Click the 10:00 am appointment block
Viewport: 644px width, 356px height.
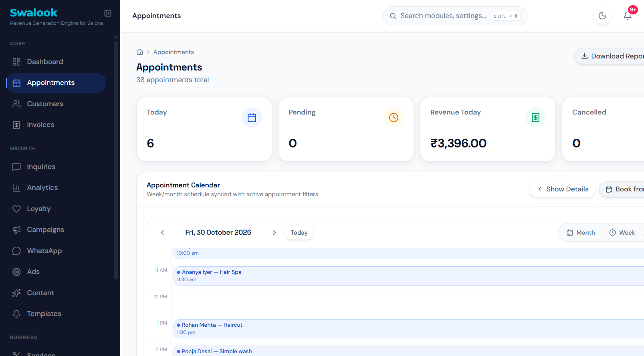coord(409,253)
